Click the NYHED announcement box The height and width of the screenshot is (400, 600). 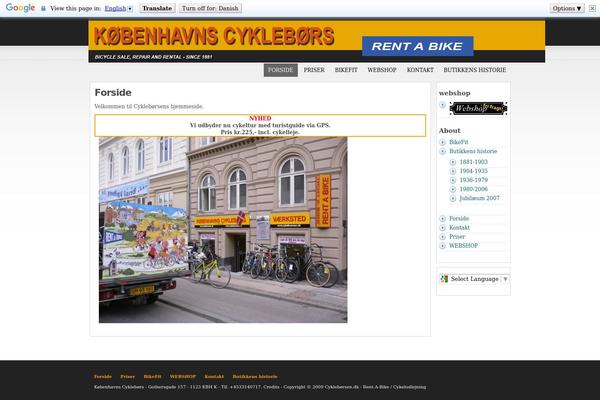260,125
